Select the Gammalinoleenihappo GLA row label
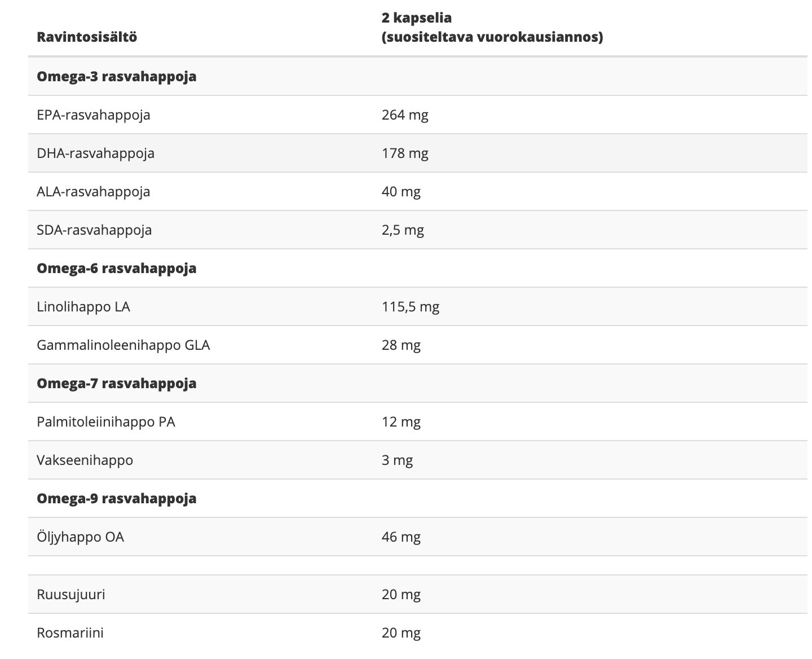 point(123,345)
